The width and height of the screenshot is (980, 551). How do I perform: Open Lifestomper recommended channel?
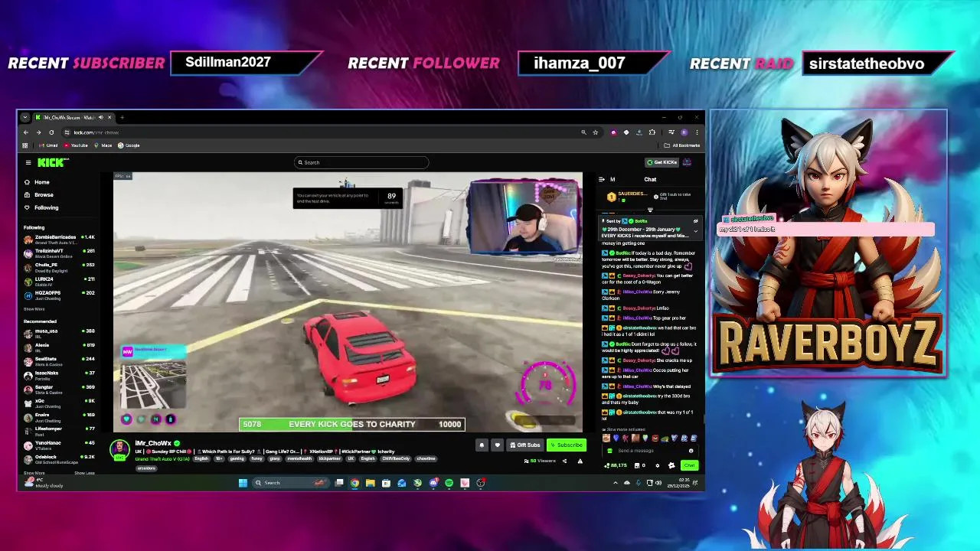(60, 430)
